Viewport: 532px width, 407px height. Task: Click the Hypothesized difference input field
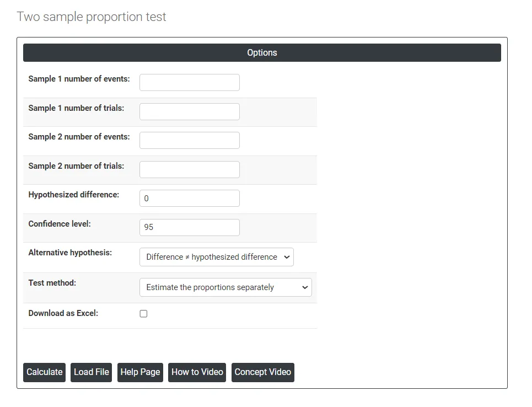pyautogui.click(x=189, y=198)
